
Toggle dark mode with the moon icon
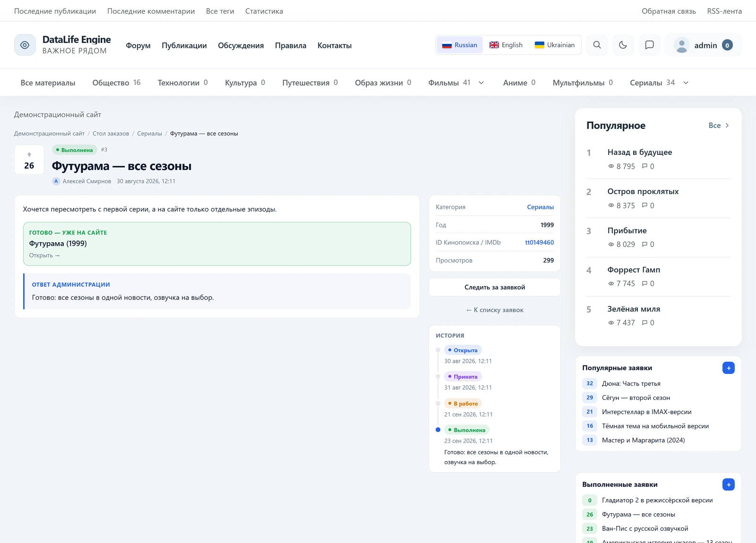623,45
